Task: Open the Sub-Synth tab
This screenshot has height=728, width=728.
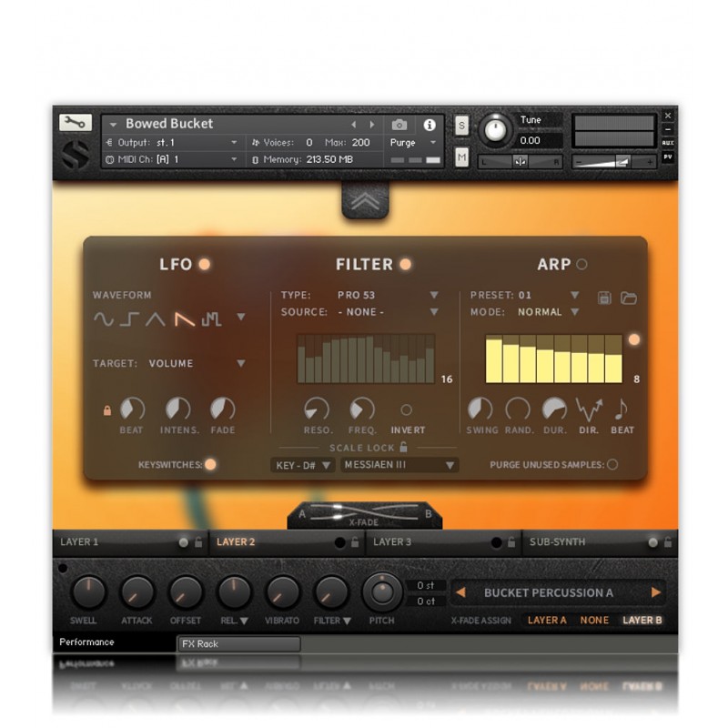Action: pos(557,542)
